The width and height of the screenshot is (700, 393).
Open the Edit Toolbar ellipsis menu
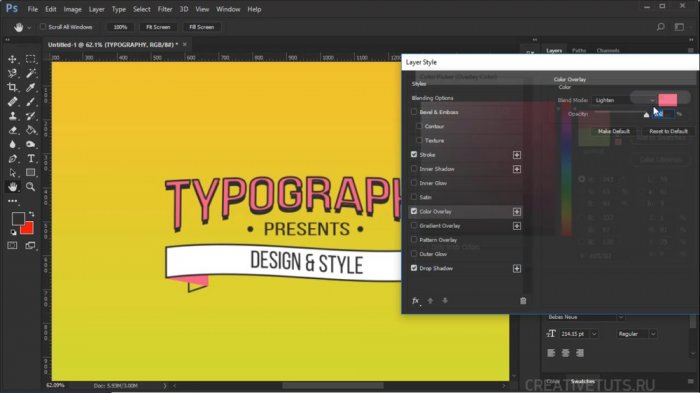[12, 201]
